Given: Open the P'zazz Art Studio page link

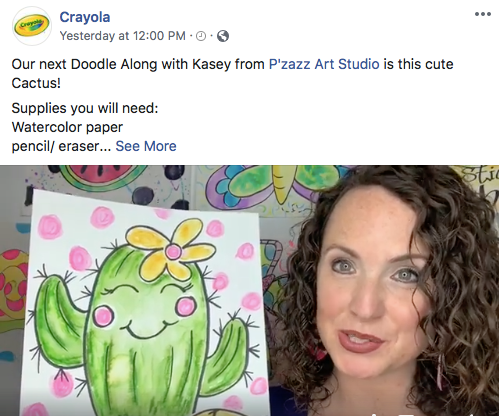Looking at the screenshot, I should point(324,64).
